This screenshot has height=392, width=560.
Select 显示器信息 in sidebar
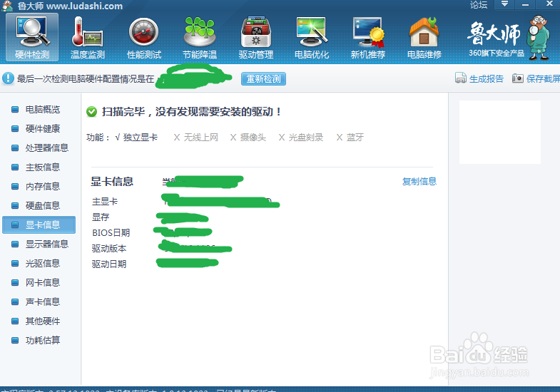coord(47,244)
